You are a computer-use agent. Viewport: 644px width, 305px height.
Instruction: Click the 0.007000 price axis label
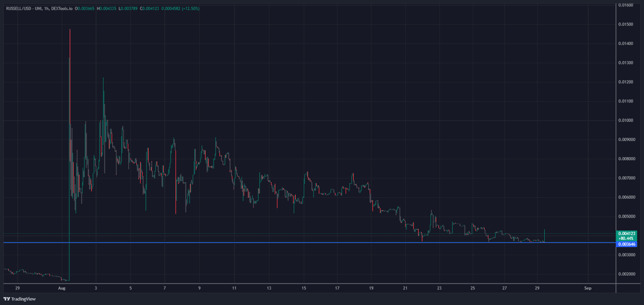point(627,178)
